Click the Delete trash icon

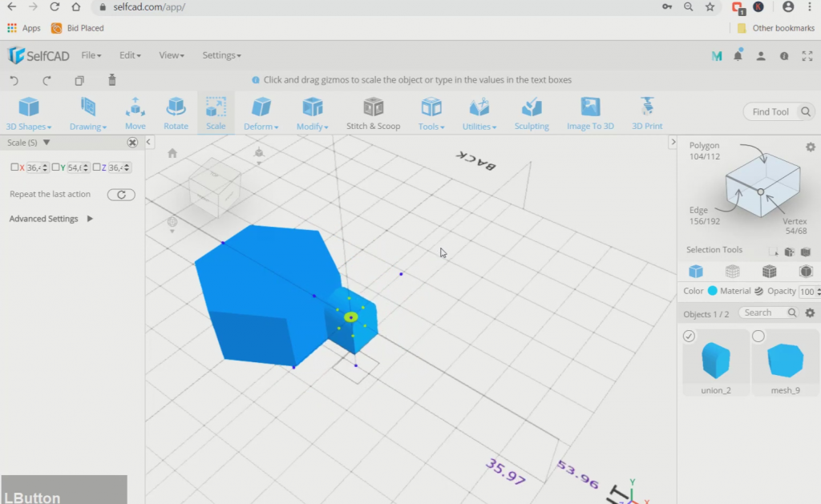coord(111,80)
